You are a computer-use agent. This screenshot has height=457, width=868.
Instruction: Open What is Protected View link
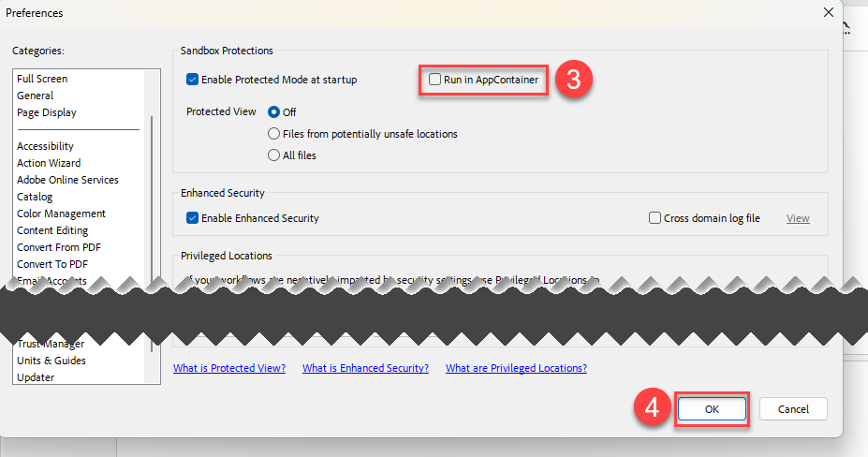(x=229, y=368)
